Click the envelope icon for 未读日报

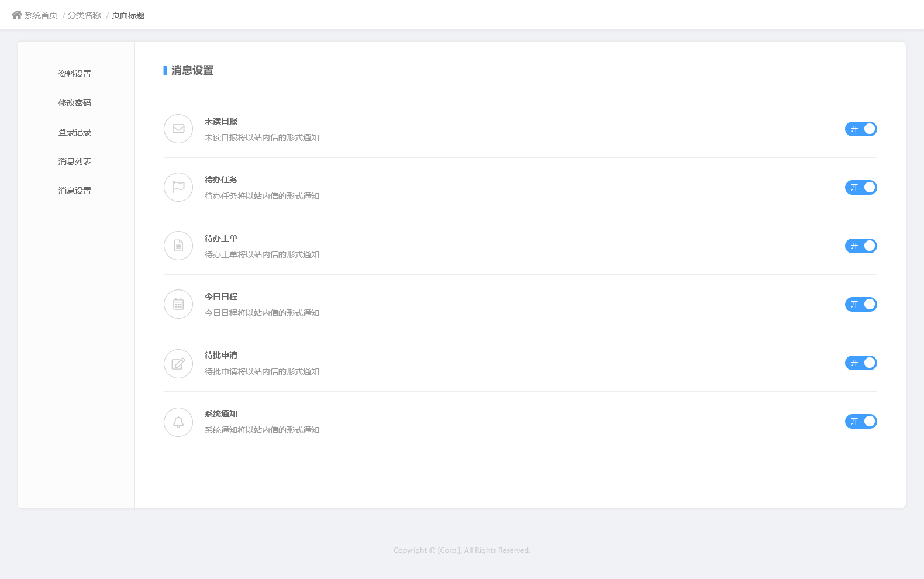(x=178, y=129)
